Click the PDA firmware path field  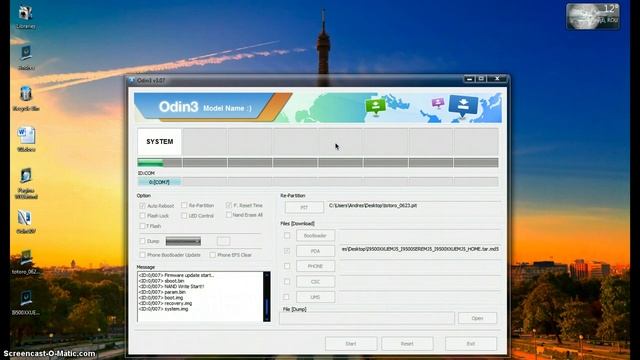coord(420,249)
